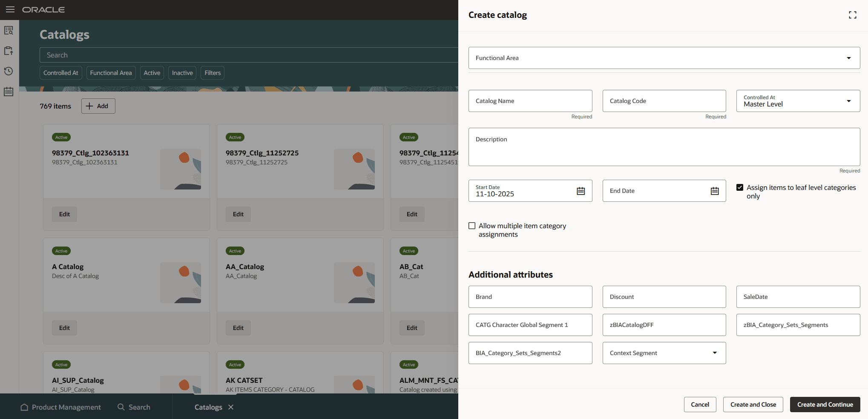Click Edit on the AA_Catalog card
The image size is (868, 419).
(238, 327)
